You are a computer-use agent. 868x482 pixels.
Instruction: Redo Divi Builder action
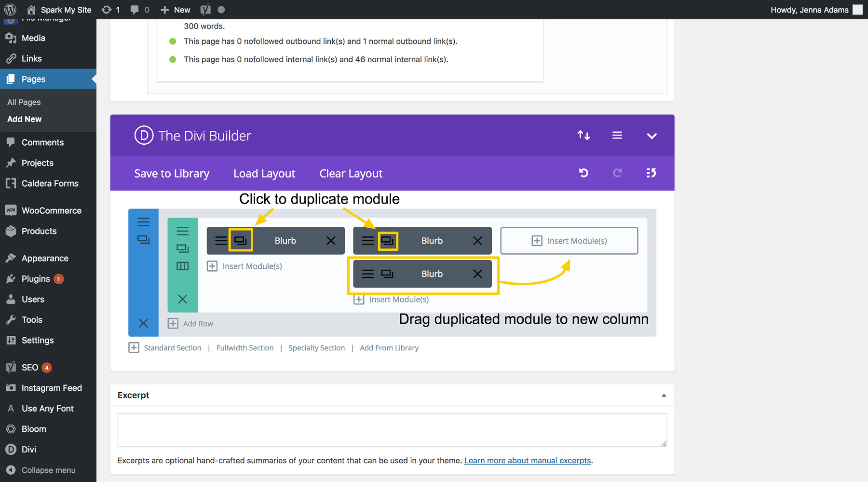[617, 173]
